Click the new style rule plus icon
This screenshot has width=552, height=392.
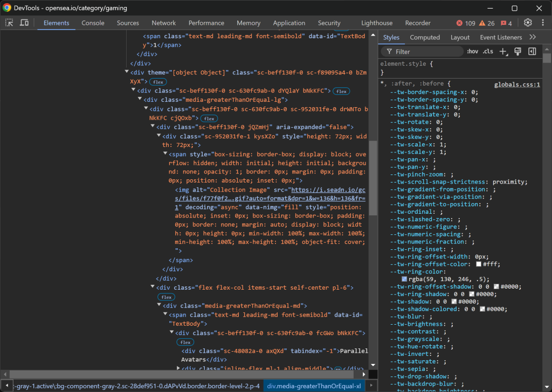click(503, 51)
